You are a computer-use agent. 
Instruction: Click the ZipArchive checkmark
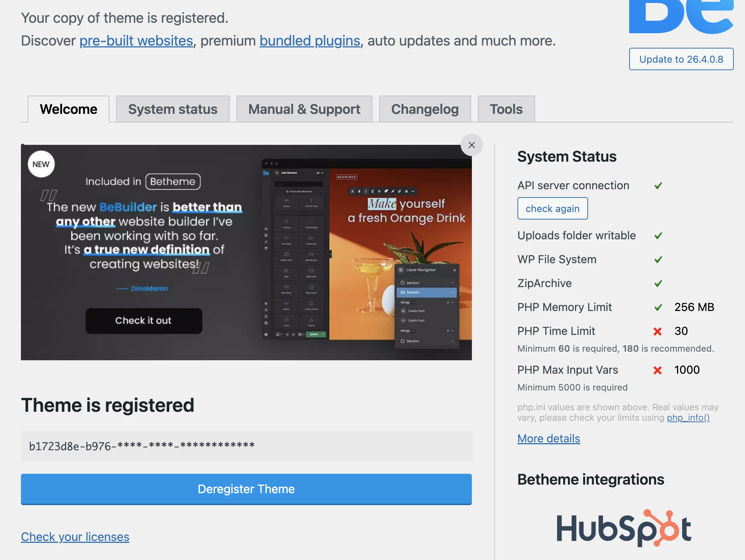658,283
